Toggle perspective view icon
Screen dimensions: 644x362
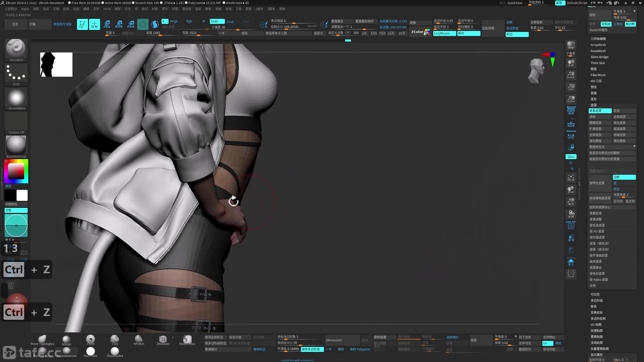[x=571, y=111]
